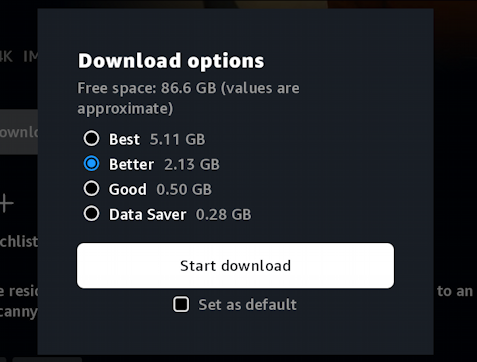Click the plus watchlist icon behind dialog

(x=6, y=203)
